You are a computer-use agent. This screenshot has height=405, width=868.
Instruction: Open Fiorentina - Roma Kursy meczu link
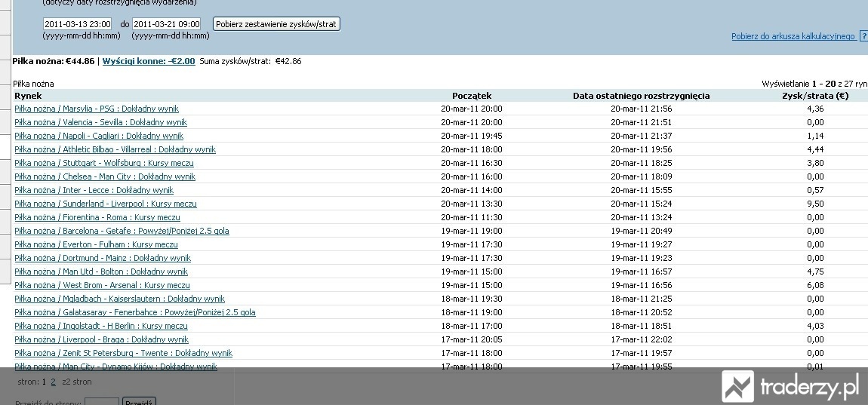97,217
